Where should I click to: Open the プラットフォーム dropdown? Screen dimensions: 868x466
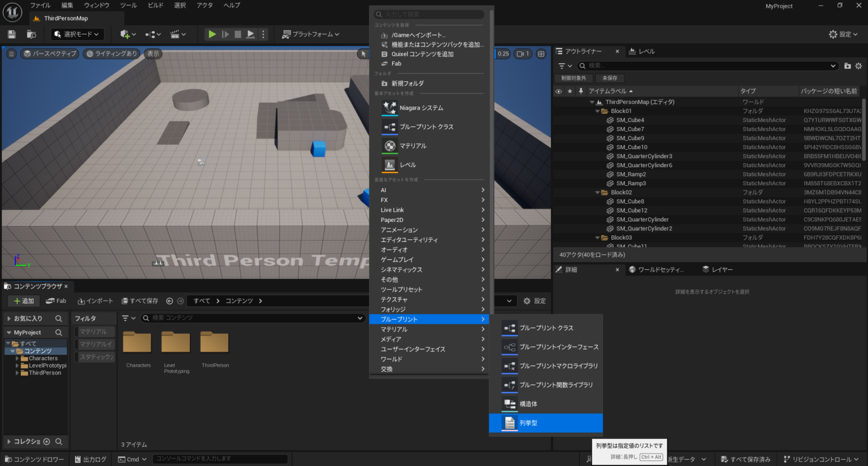coord(310,33)
